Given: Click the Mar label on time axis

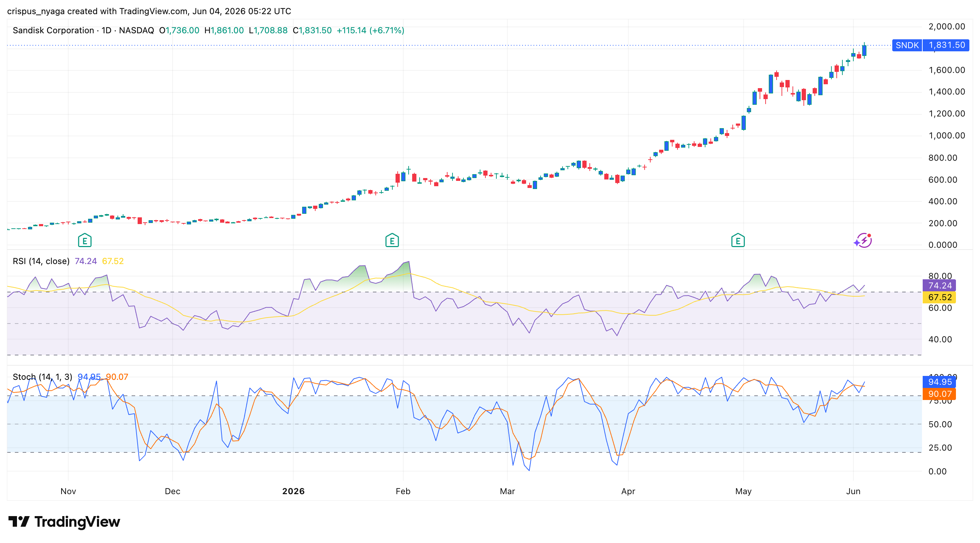Looking at the screenshot, I should point(507,491).
